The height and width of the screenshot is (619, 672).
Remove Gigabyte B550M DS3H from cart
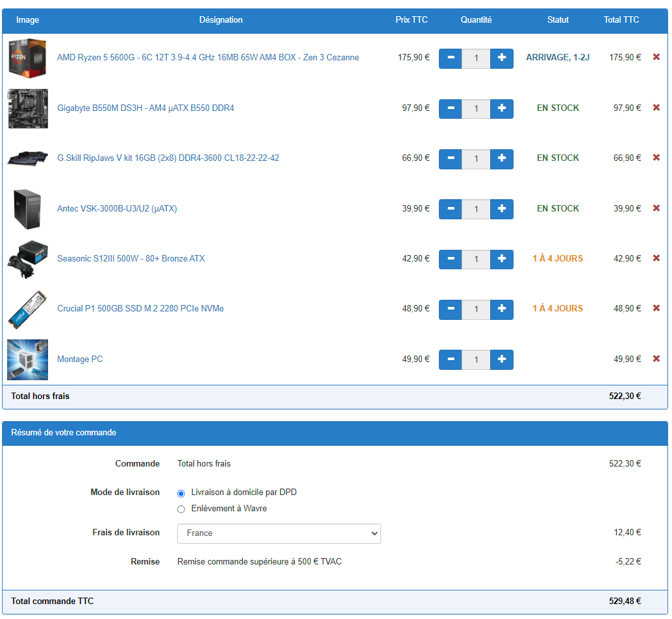click(656, 108)
